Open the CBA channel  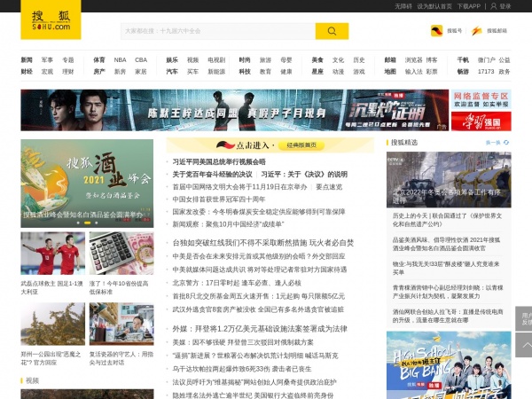click(x=141, y=60)
